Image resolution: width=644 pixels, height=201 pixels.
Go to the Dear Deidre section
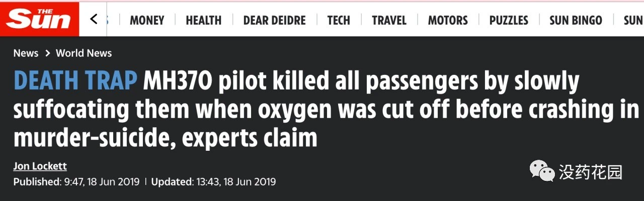[x=274, y=20]
